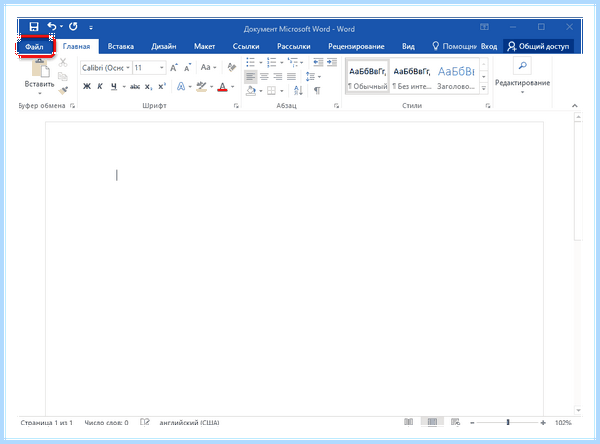Move the zoom slider handle
The width and height of the screenshot is (600, 444).
click(508, 422)
